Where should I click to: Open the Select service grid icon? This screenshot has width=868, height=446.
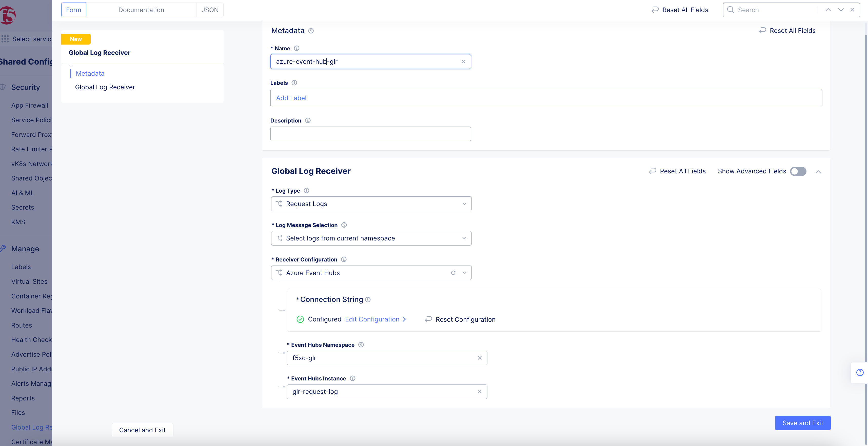pos(5,39)
